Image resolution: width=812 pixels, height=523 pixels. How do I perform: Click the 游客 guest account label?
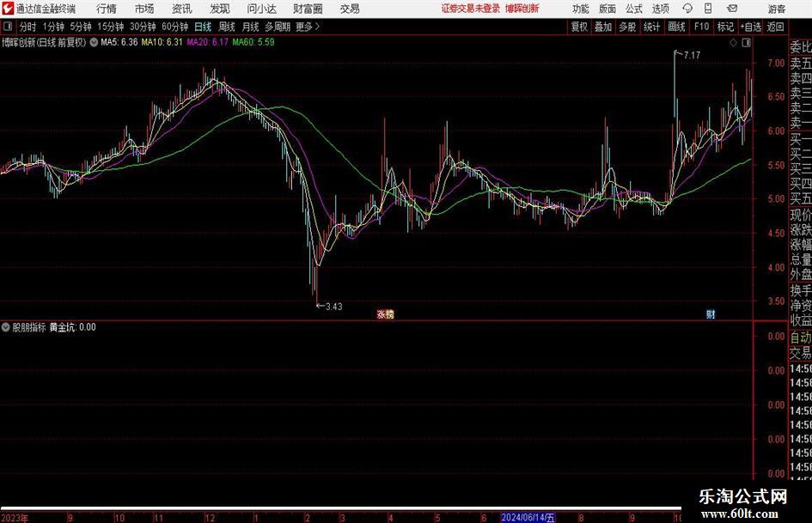[x=777, y=9]
